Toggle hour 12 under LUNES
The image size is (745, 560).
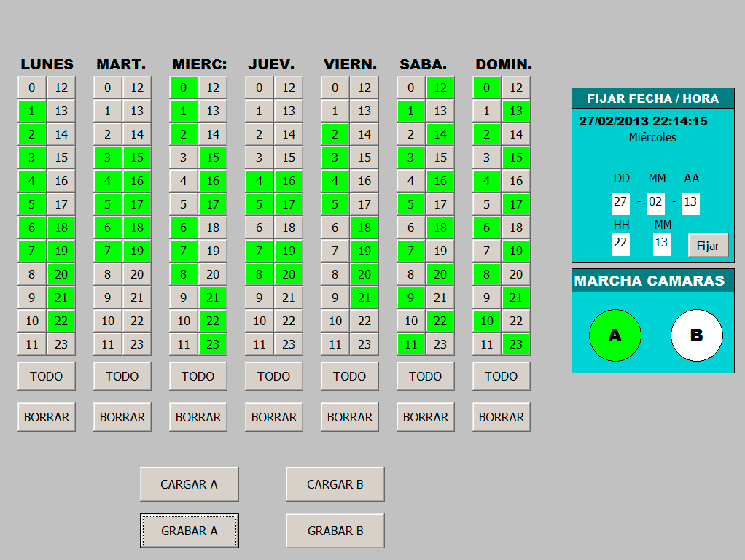(61, 88)
